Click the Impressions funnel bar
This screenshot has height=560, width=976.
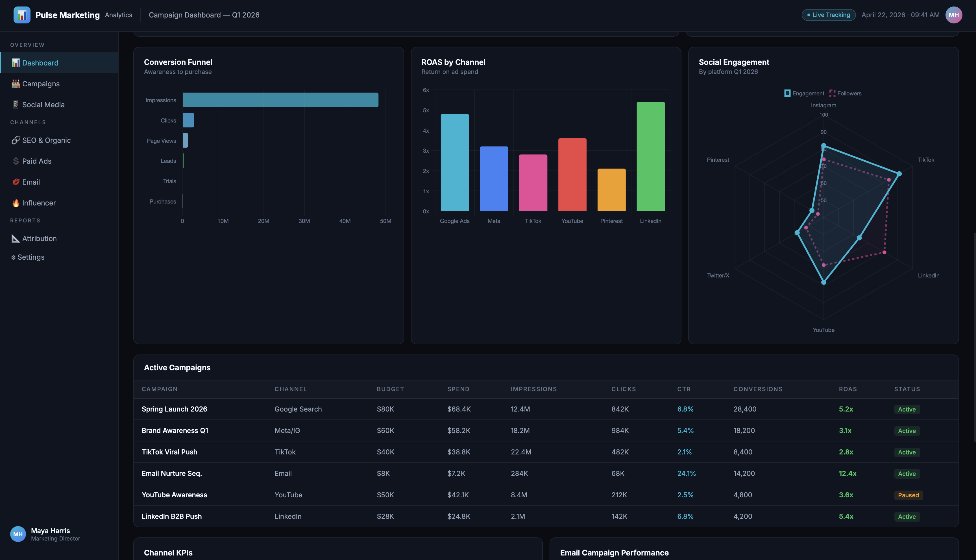click(280, 100)
